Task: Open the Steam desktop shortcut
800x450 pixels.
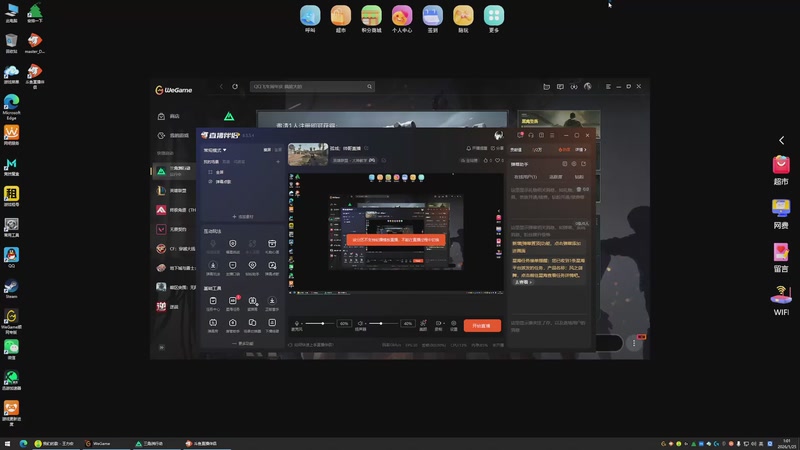Action: pos(11,289)
